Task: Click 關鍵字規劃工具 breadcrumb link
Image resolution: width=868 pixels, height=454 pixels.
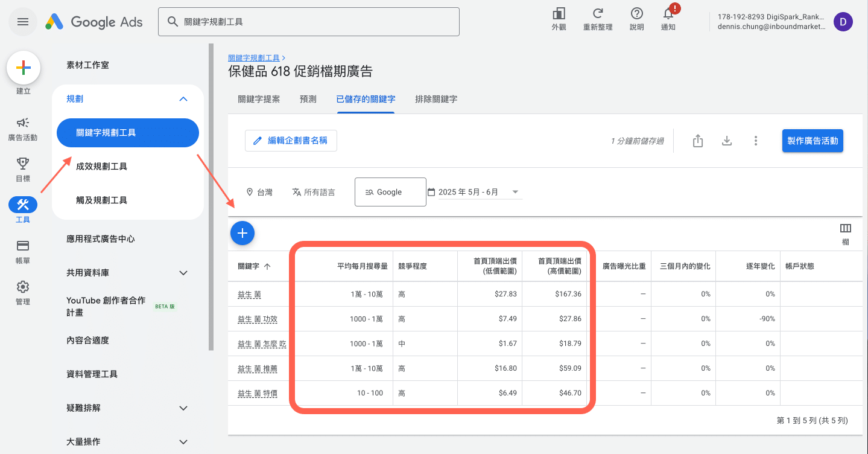Action: click(x=254, y=58)
